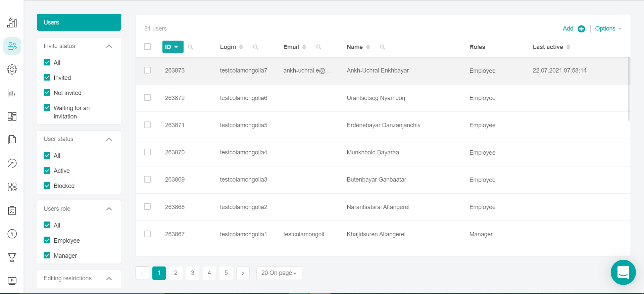Uncheck All under Users role
644x294 pixels.
click(x=47, y=225)
